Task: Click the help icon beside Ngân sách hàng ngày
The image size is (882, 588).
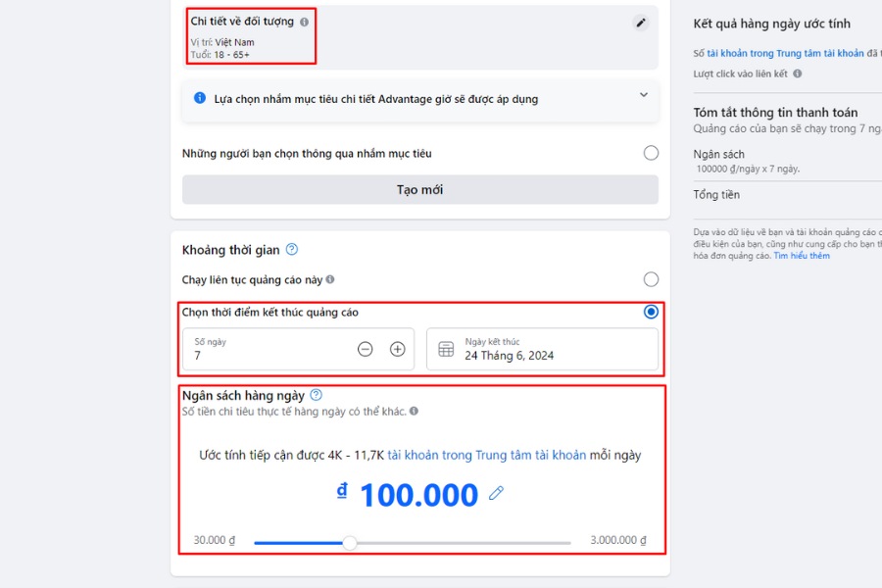Action: (316, 394)
